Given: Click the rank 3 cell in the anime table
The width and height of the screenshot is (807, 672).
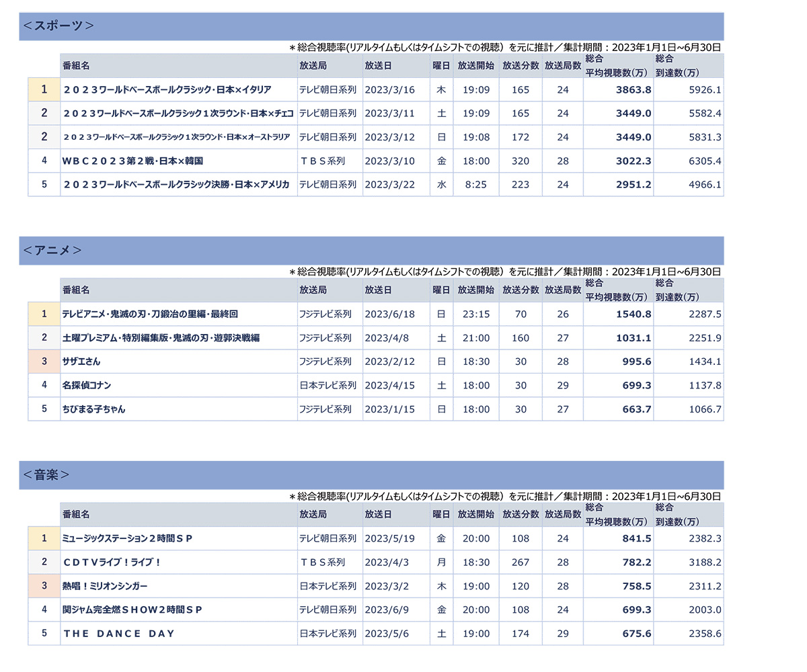Looking at the screenshot, I should [44, 362].
